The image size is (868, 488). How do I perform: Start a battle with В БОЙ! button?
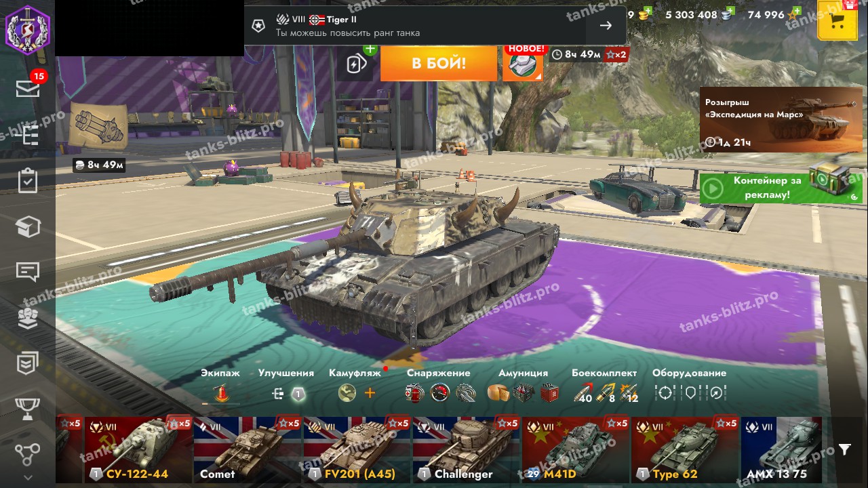pos(439,64)
